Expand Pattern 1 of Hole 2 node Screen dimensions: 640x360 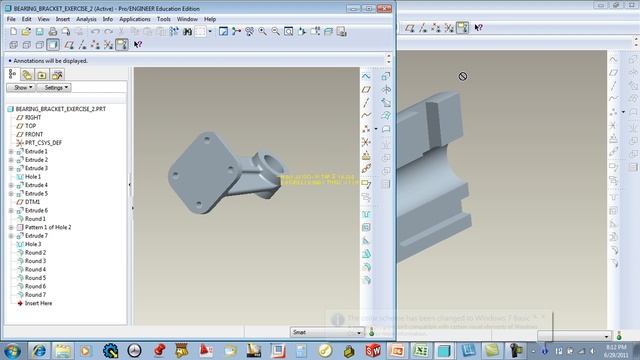(11, 227)
